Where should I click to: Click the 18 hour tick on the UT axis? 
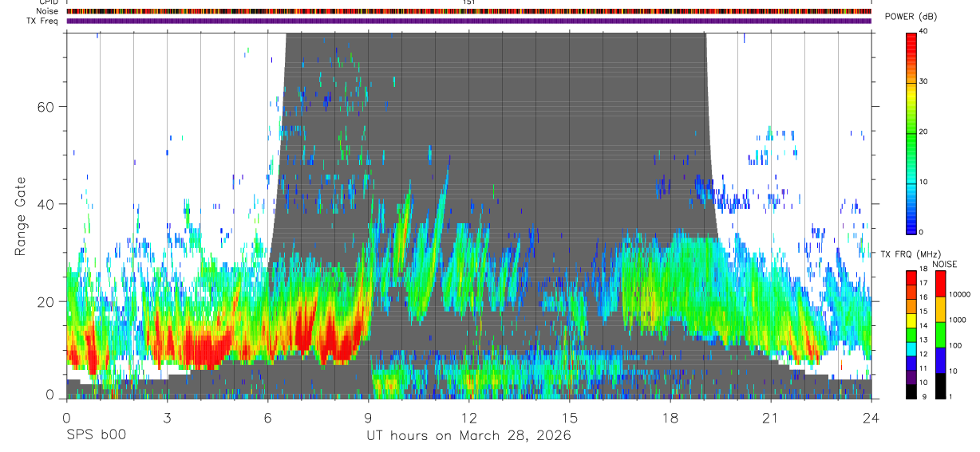(x=670, y=417)
